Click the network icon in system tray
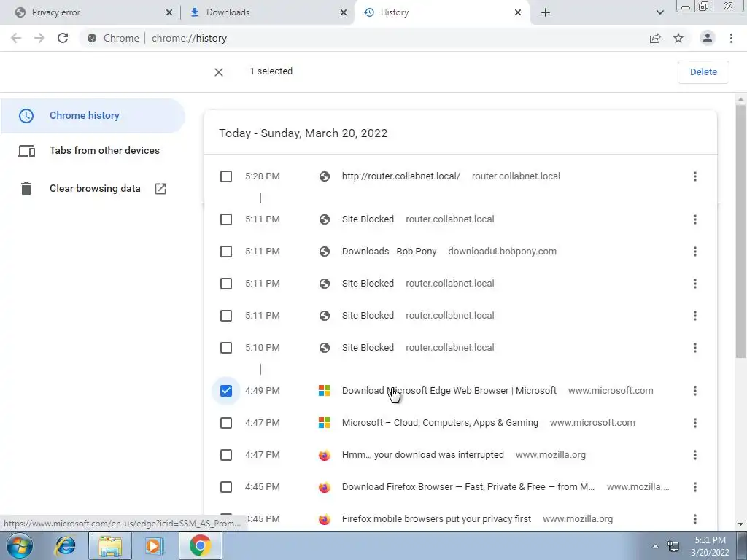The image size is (747, 560). (673, 546)
